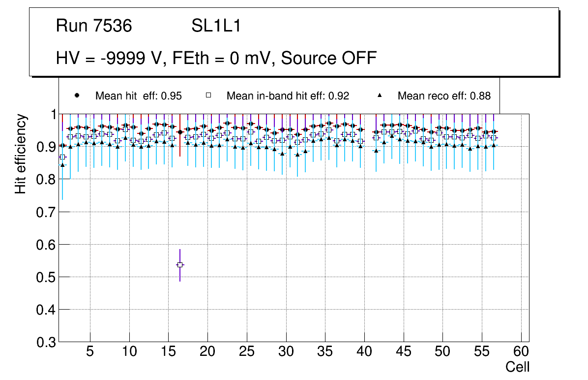The height and width of the screenshot is (380, 588).
Task: Select the 'Cell' x-axis title
Action: click(x=518, y=367)
